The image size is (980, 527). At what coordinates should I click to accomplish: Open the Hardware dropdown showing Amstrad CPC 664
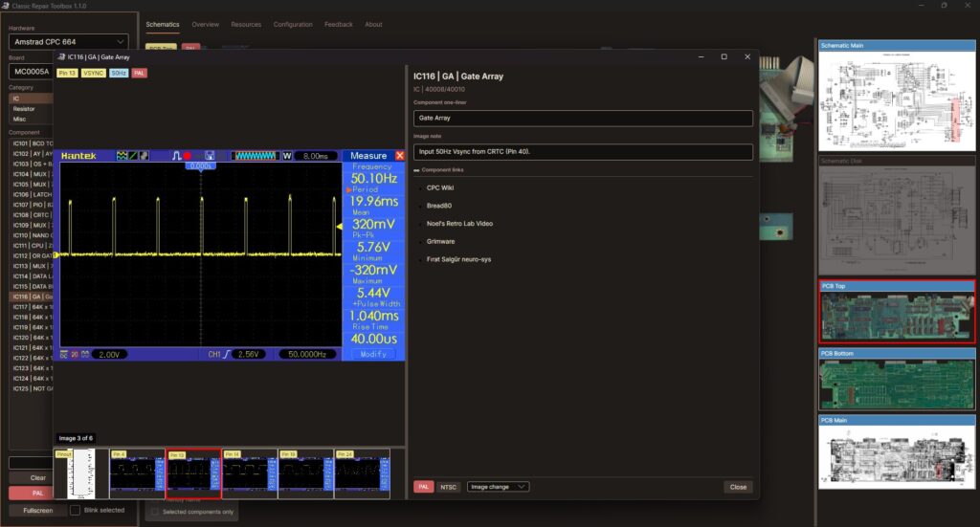coord(69,42)
